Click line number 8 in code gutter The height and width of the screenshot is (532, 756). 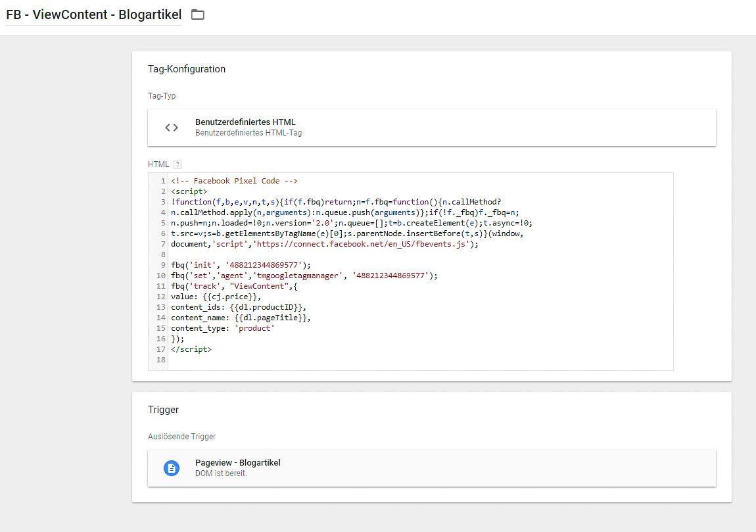163,254
